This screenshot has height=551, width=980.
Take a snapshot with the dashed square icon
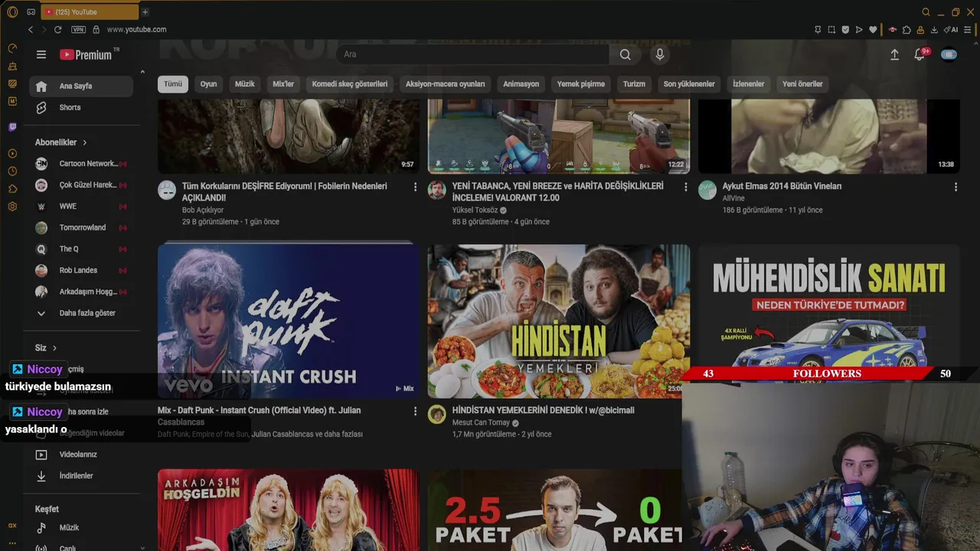[x=831, y=29]
